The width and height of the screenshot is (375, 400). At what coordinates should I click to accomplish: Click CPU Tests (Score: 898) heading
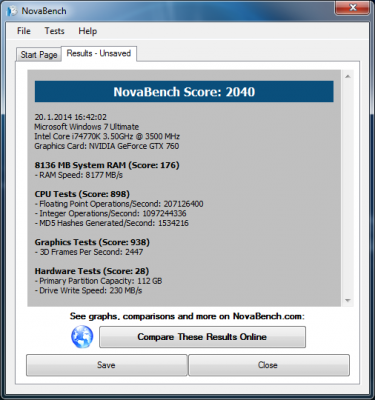click(x=82, y=194)
